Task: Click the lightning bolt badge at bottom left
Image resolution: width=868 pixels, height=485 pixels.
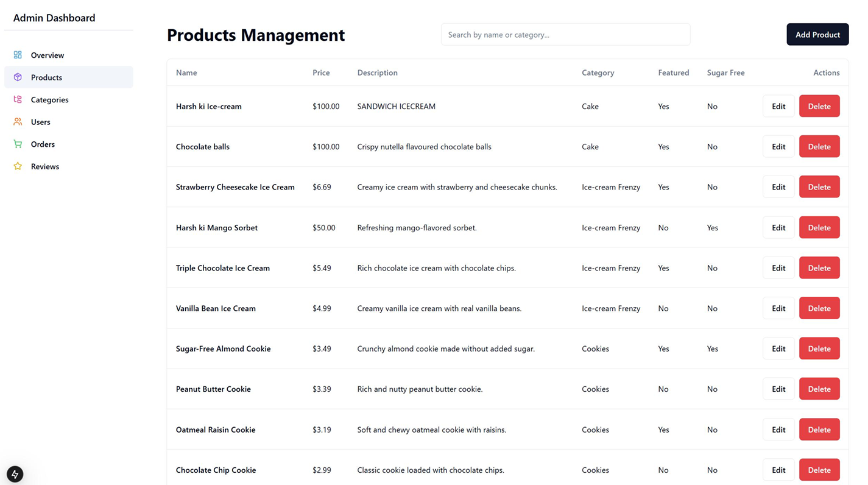Action: [x=15, y=474]
